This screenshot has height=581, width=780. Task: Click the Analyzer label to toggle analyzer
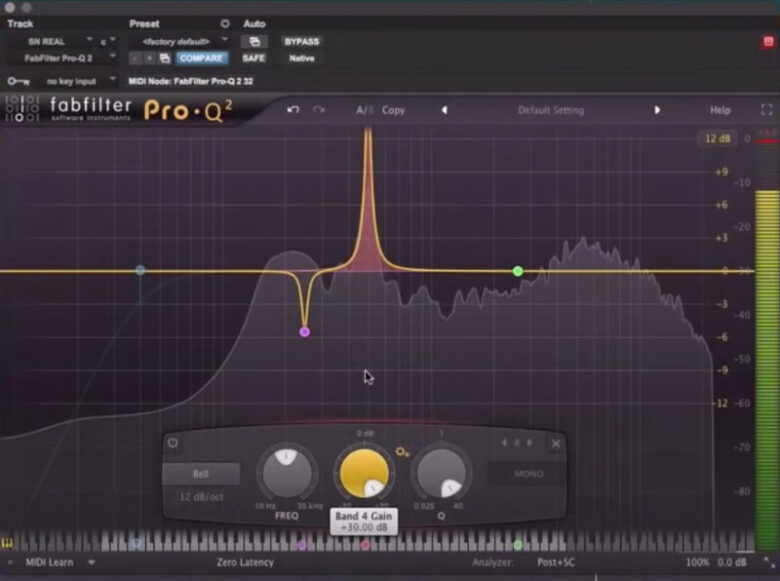(x=491, y=563)
